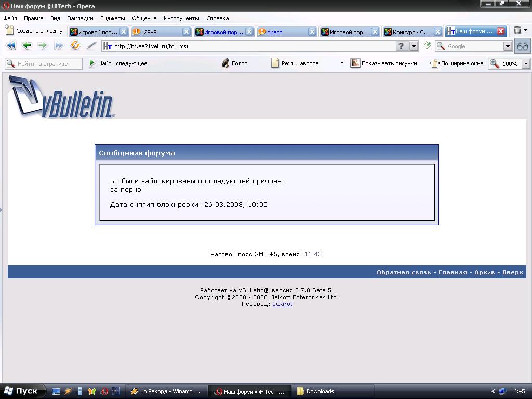Click the Наш форум ©HiTech taskbar button
Screen dimensions: 532x399
point(250,392)
